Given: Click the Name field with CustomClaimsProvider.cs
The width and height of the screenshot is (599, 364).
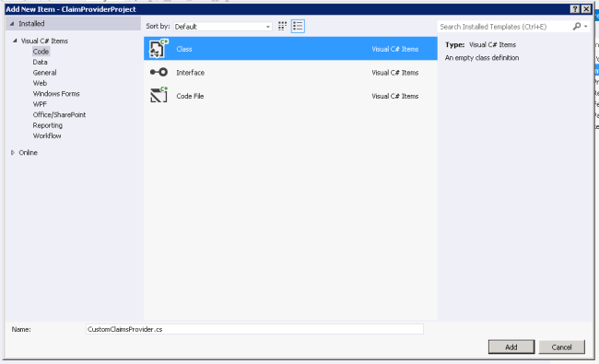Looking at the screenshot, I should click(254, 329).
